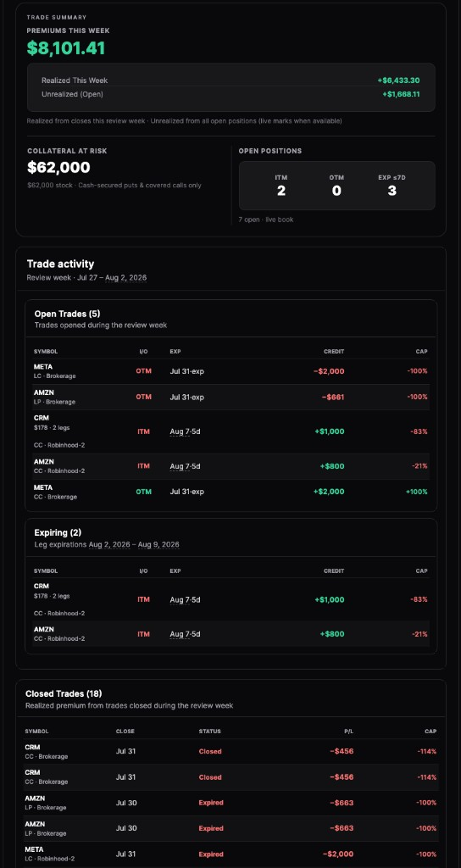Click the +$6,433.30 realized amount
Viewport: 461px width, 868px height.
[398, 81]
